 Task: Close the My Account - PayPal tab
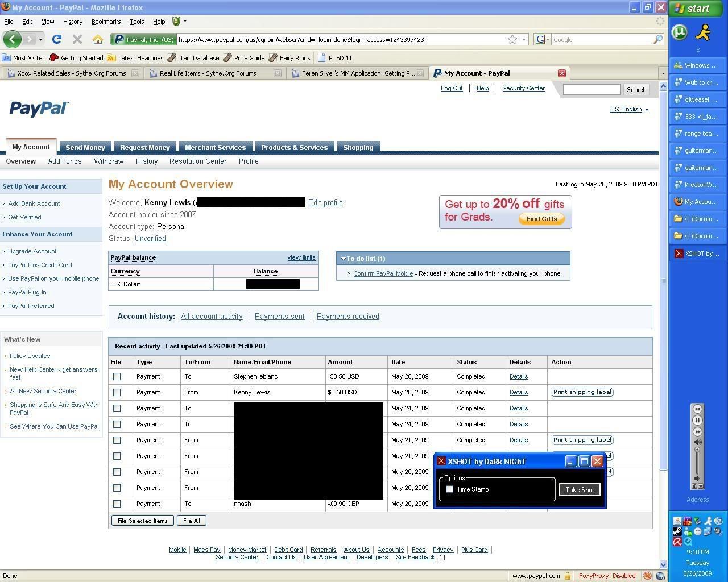[x=561, y=73]
